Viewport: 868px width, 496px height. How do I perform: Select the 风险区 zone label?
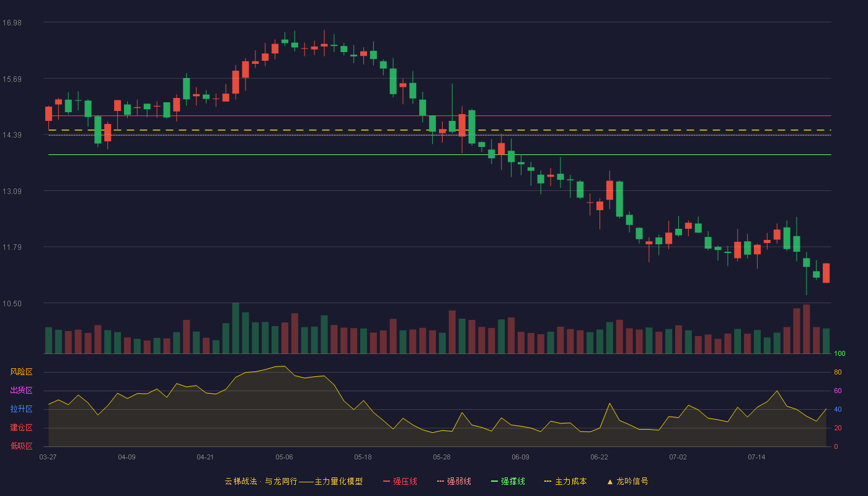pyautogui.click(x=21, y=372)
